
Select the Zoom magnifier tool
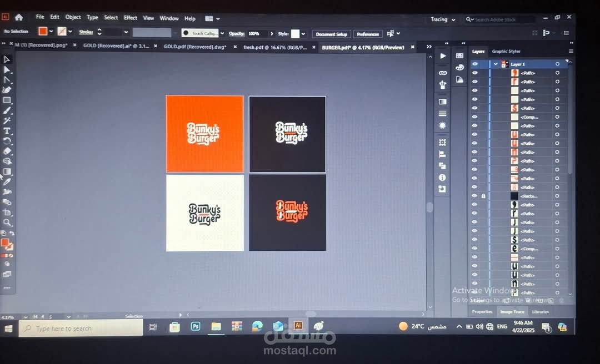7,223
